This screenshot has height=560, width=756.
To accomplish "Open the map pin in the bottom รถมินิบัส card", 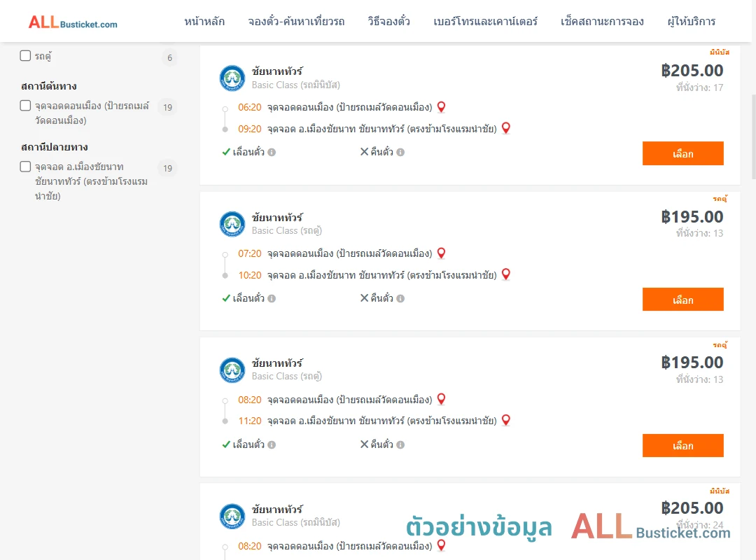I will pos(441,545).
